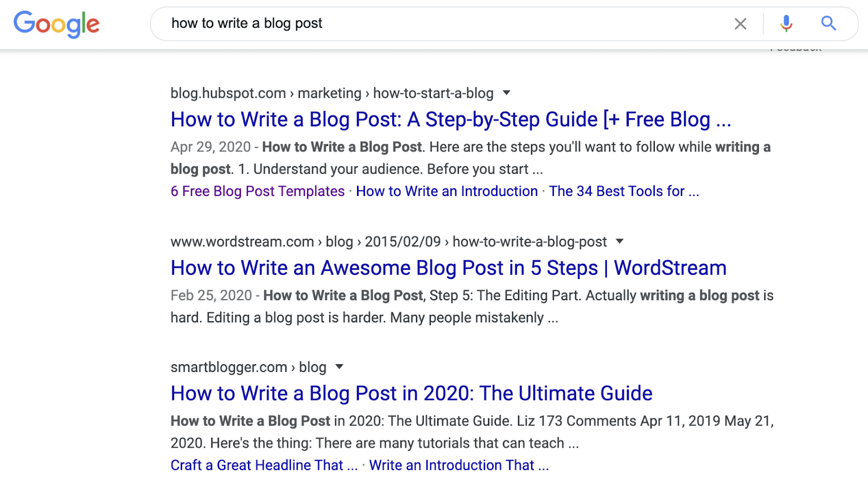Screen dimensions: 868x482
Task: Open the HubSpot Step-by-Step Guide result title
Action: point(450,119)
